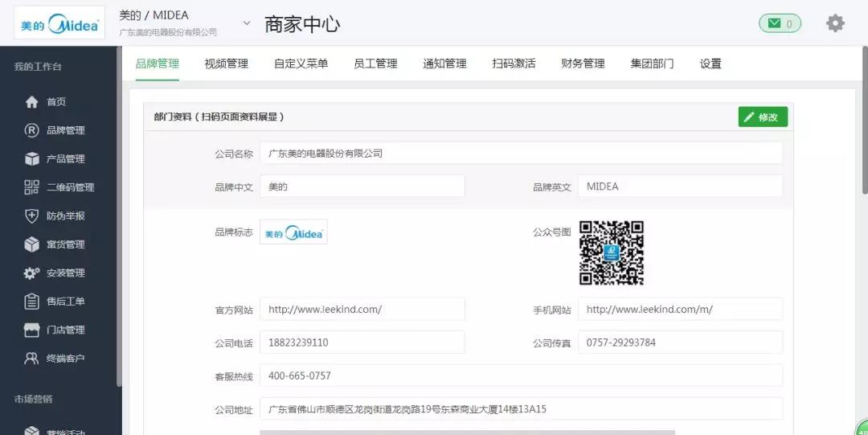The image size is (868, 435).
Task: Open 售后工单 in the sidebar
Action: point(65,302)
